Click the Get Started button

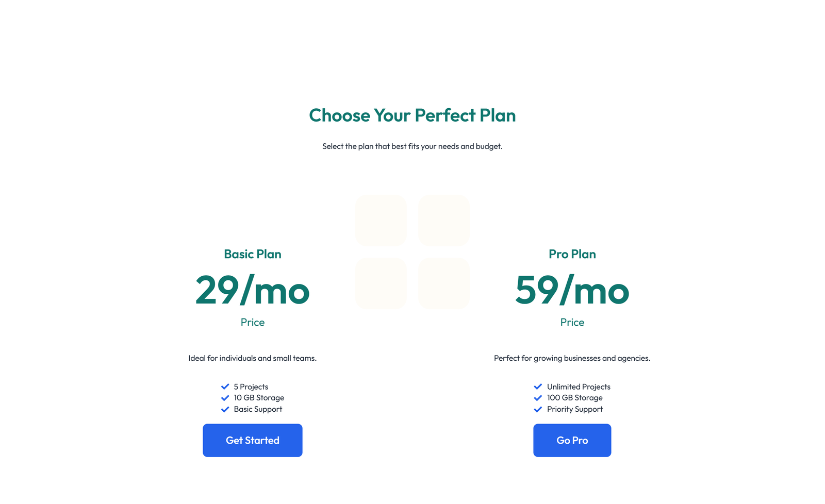tap(253, 440)
